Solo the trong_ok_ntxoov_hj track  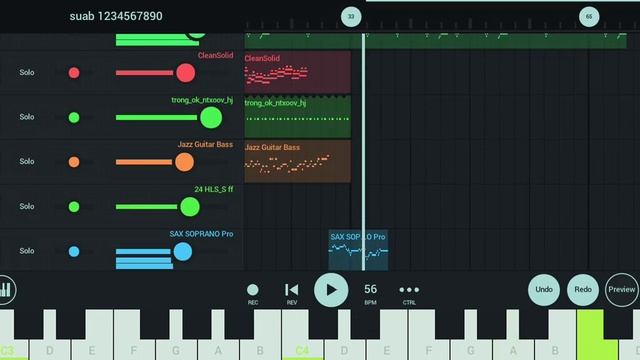point(27,117)
